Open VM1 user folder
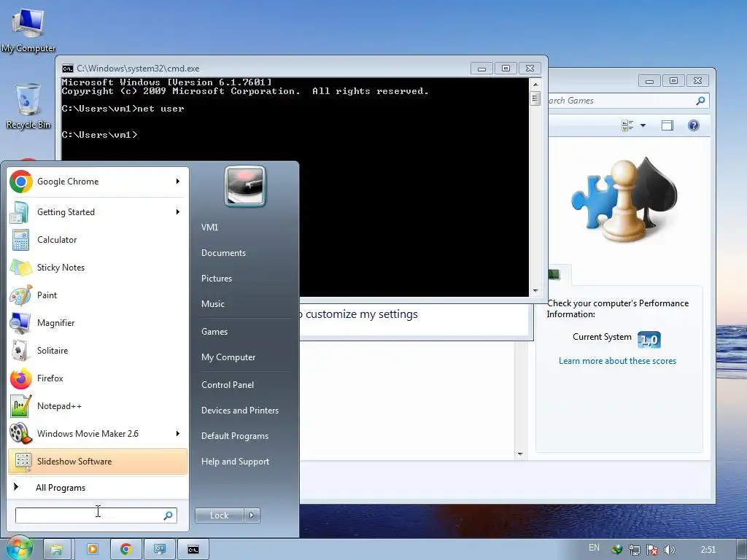 click(209, 227)
